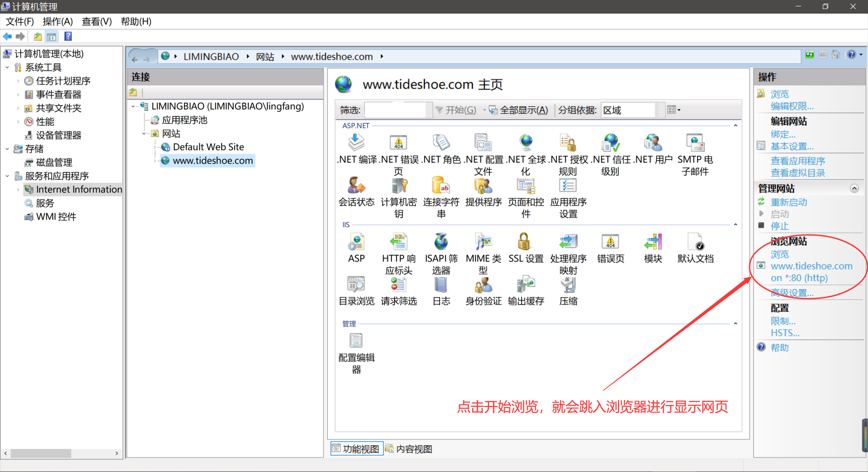Click into the 筛选 filter input field

395,110
